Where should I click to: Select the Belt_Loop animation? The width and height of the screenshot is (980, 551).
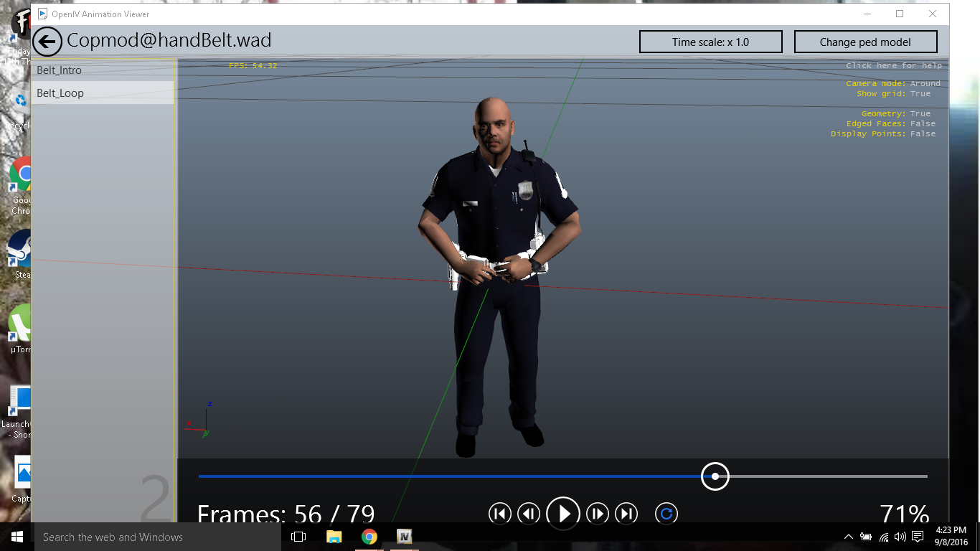pyautogui.click(x=60, y=93)
